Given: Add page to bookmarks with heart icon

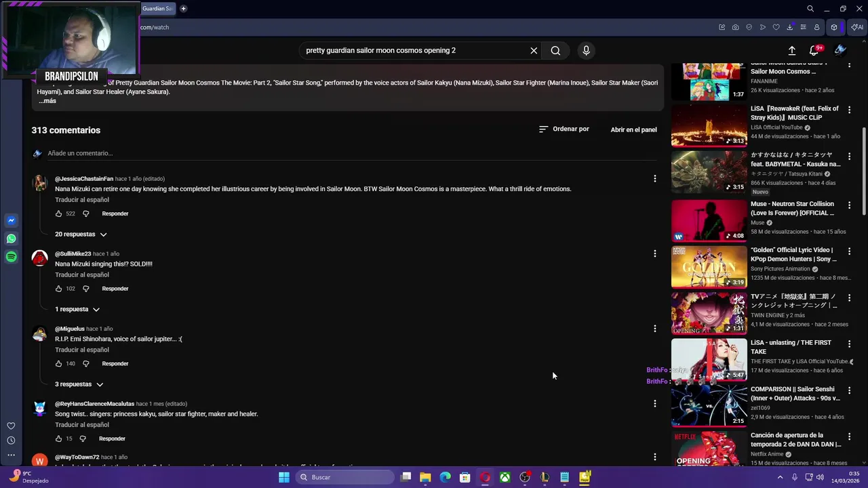Looking at the screenshot, I should click(776, 27).
